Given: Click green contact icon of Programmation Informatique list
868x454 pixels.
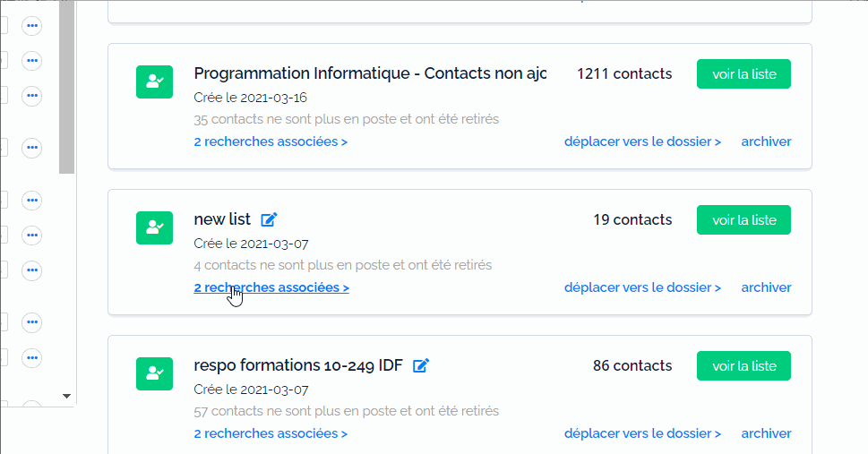Looking at the screenshot, I should point(154,82).
